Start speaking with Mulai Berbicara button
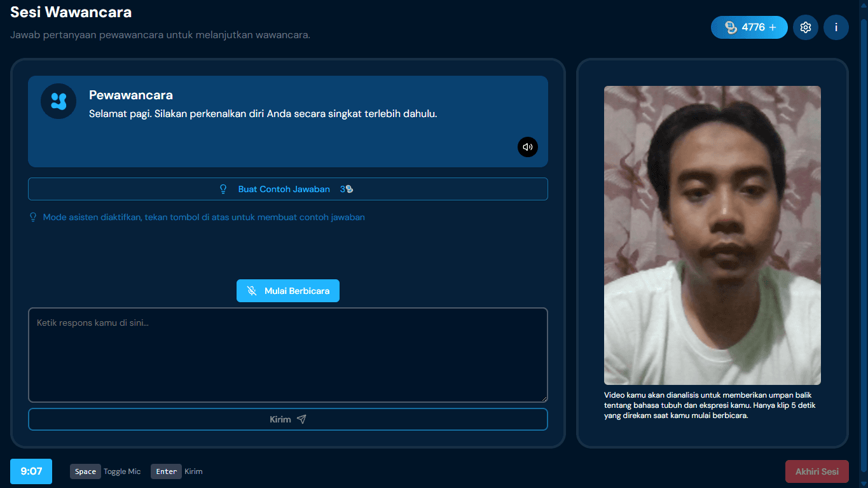The image size is (868, 488). point(288,291)
